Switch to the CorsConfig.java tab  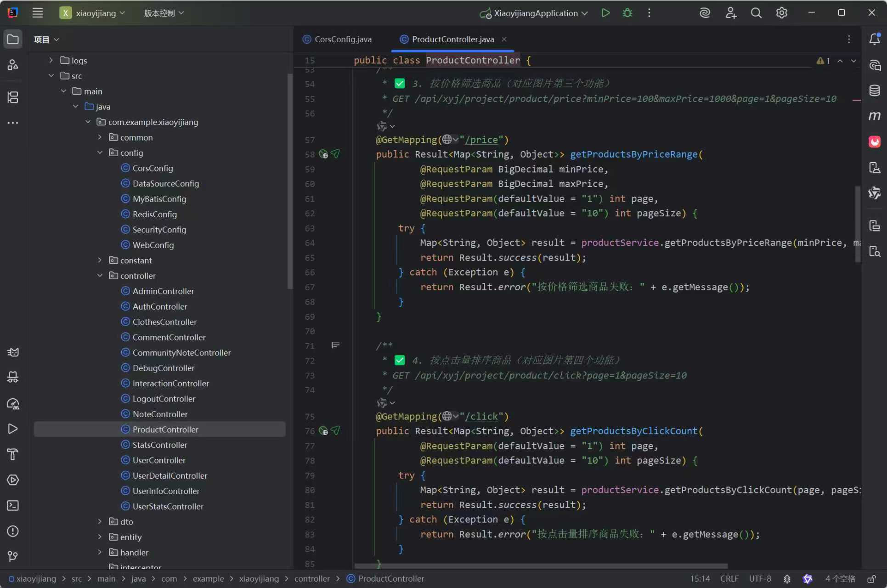point(343,39)
